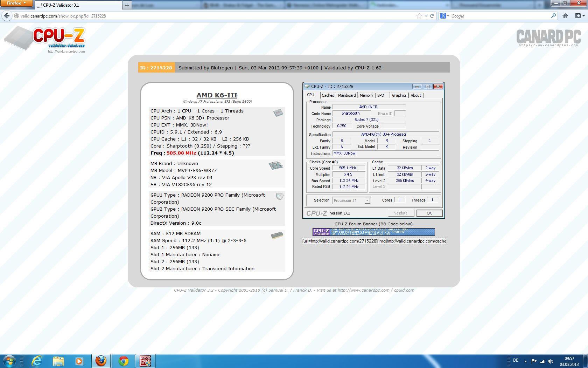Click the ID : 2715228 orange label
The height and width of the screenshot is (368, 588).
pyautogui.click(x=156, y=68)
